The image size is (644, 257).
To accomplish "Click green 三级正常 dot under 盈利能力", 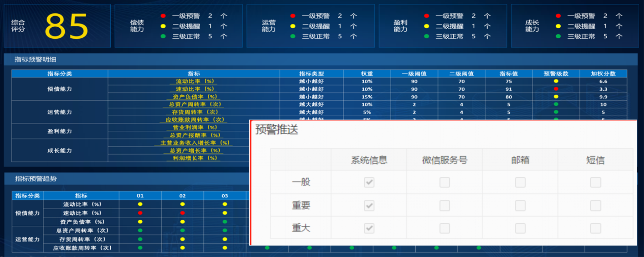I will [426, 36].
